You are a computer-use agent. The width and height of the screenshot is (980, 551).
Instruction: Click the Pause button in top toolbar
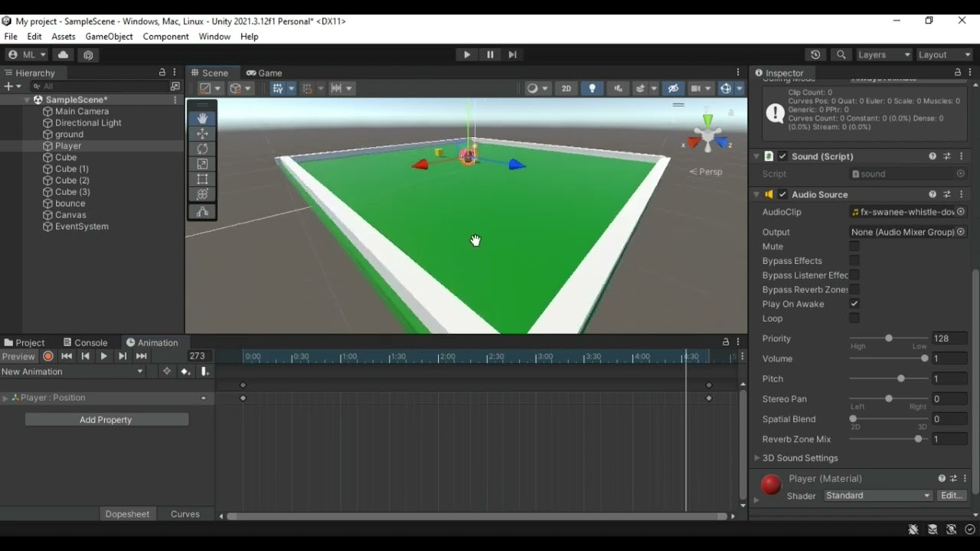coord(490,55)
